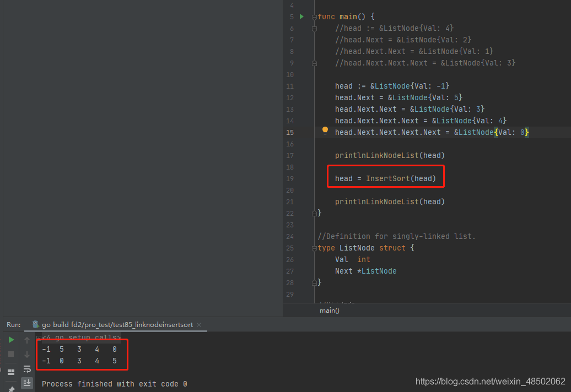The height and width of the screenshot is (392, 571).
Task: Close the go build run tab
Action: (199, 325)
